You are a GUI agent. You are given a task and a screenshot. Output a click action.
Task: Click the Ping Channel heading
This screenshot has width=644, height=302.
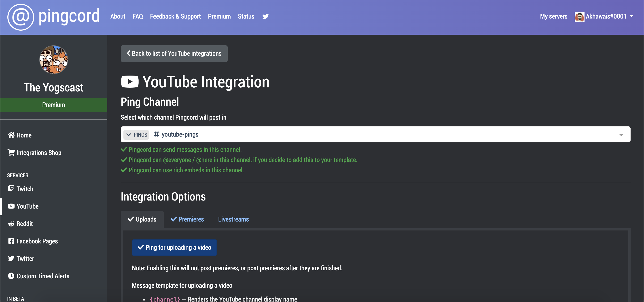[150, 102]
